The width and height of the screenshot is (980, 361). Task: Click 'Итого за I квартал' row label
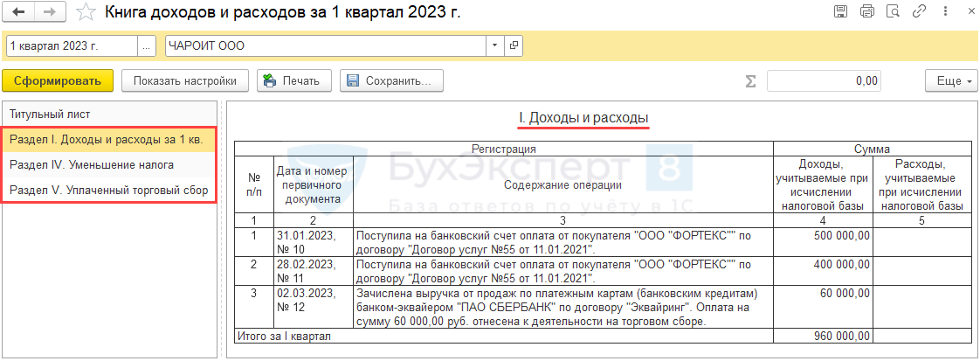(504, 336)
